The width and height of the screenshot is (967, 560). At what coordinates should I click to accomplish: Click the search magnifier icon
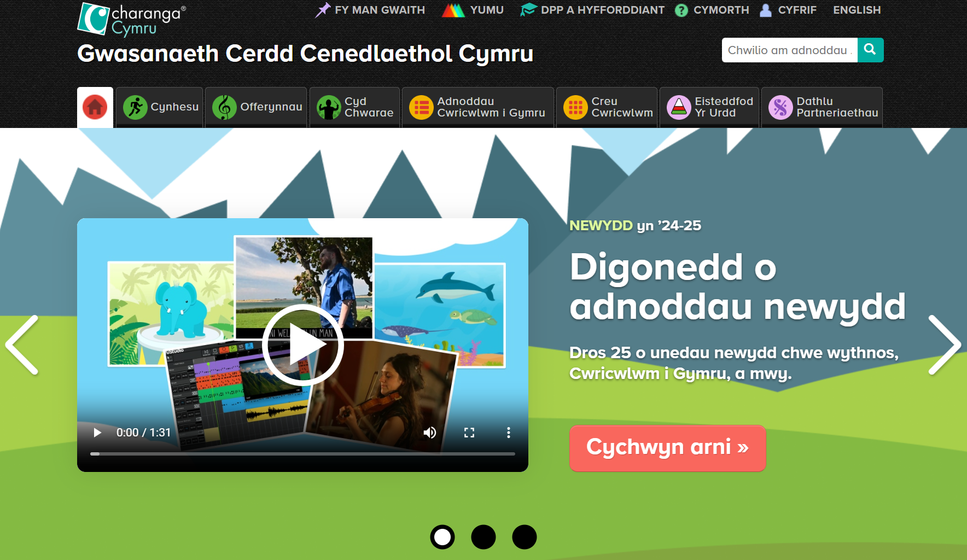tap(870, 50)
